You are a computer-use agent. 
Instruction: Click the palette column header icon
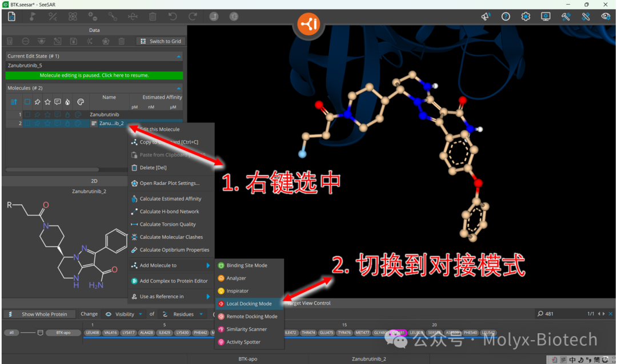pos(81,102)
